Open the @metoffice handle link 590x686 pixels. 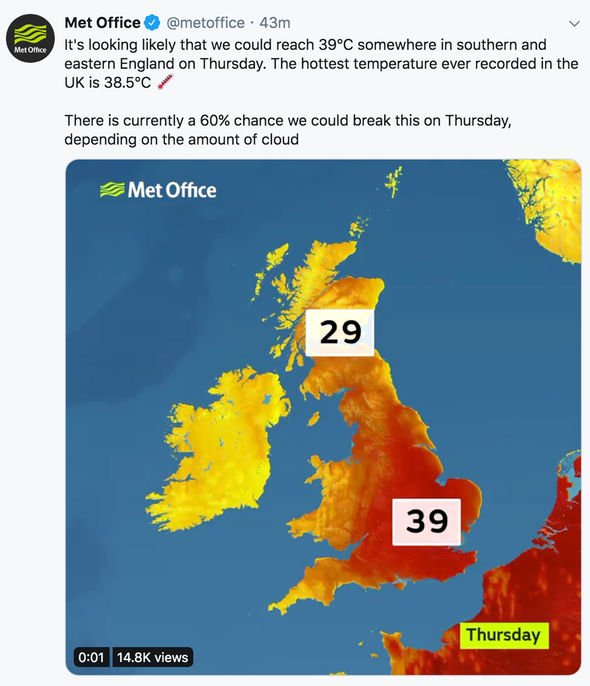206,23
